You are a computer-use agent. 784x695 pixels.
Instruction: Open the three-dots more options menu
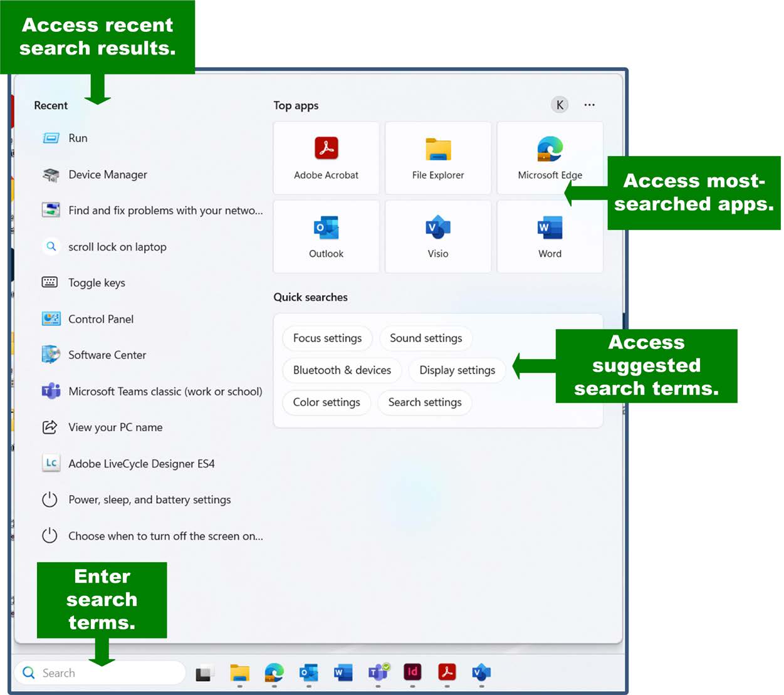click(590, 105)
